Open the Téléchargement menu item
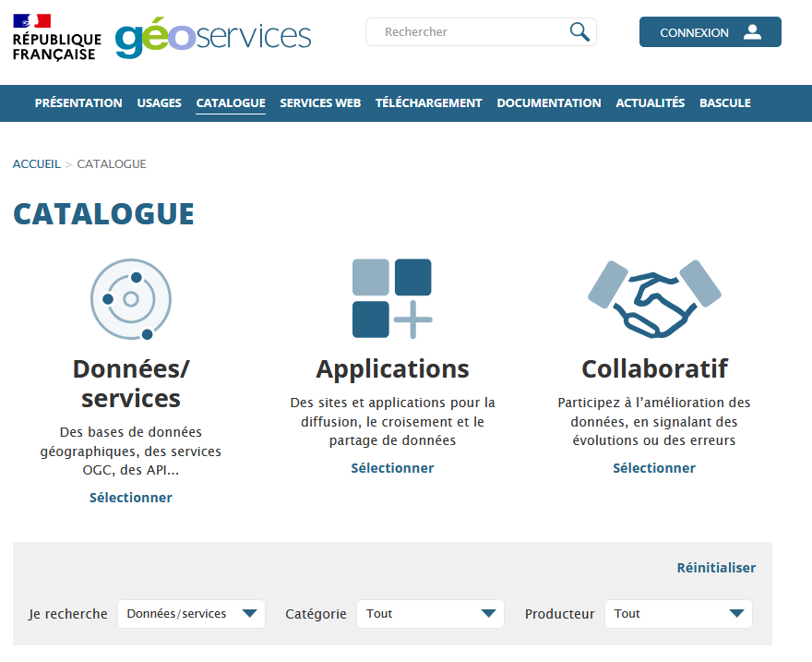The height and width of the screenshot is (662, 812). point(428,103)
